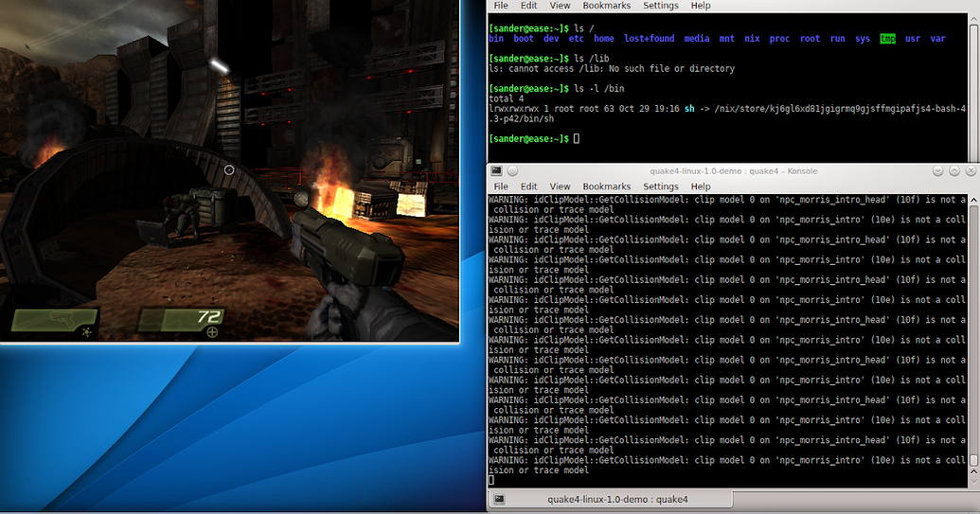Open View menu in the upper Konsole window
The image size is (980, 514).
(560, 6)
